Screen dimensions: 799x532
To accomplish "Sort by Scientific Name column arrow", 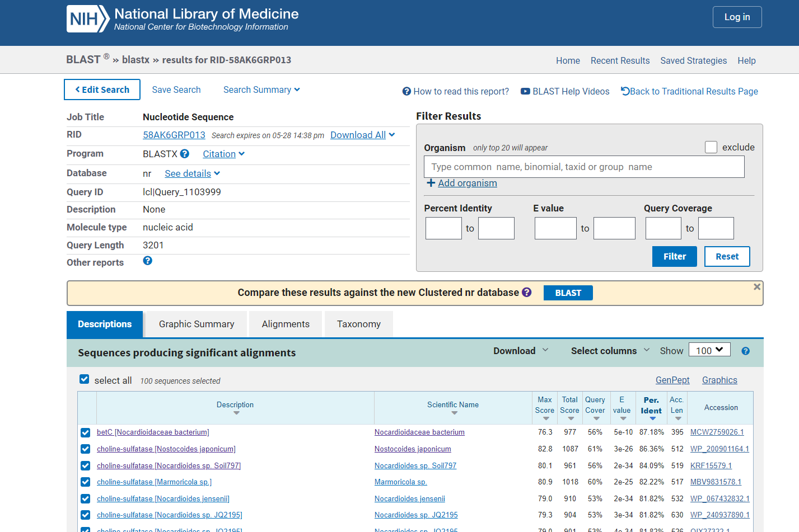I will [454, 413].
